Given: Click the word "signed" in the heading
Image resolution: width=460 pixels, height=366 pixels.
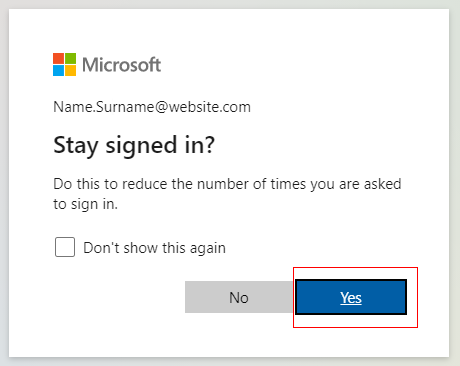Looking at the screenshot, I should point(141,146).
